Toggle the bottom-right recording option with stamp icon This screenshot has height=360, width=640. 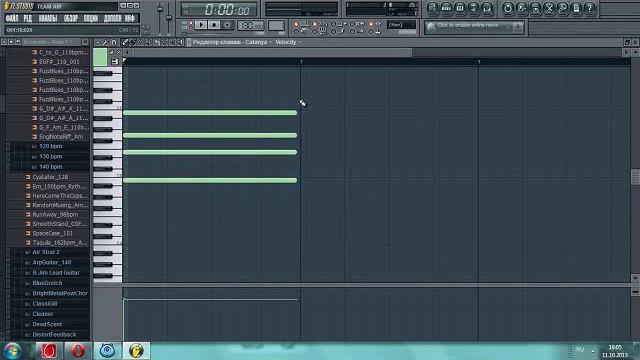pyautogui.click(x=371, y=31)
